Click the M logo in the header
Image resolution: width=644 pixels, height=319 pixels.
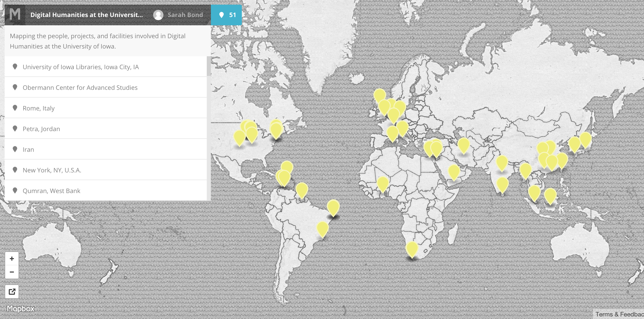(x=15, y=15)
